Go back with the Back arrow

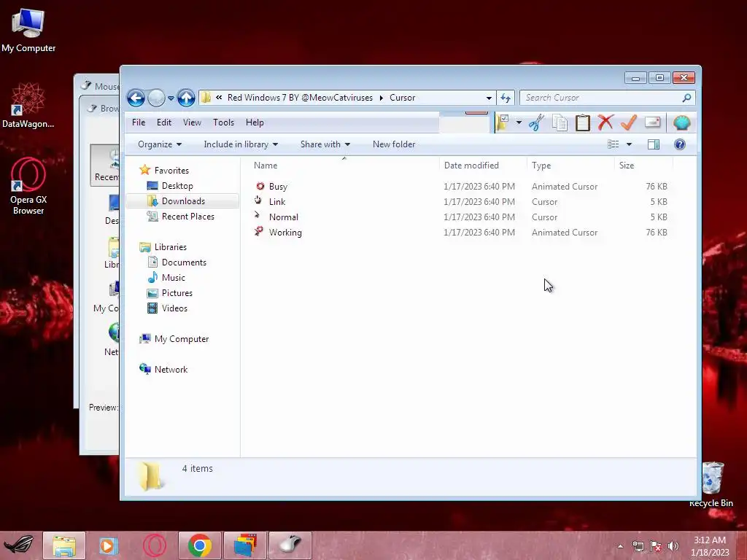(136, 98)
